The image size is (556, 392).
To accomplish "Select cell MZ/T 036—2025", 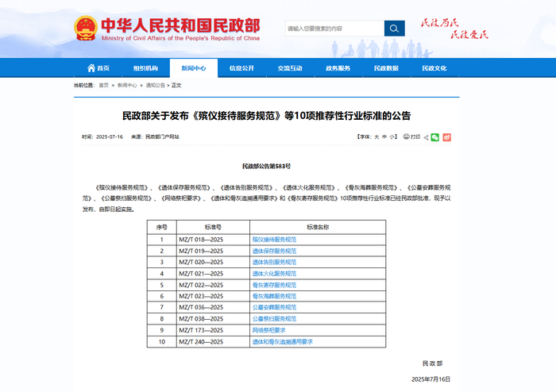I will tap(213, 307).
